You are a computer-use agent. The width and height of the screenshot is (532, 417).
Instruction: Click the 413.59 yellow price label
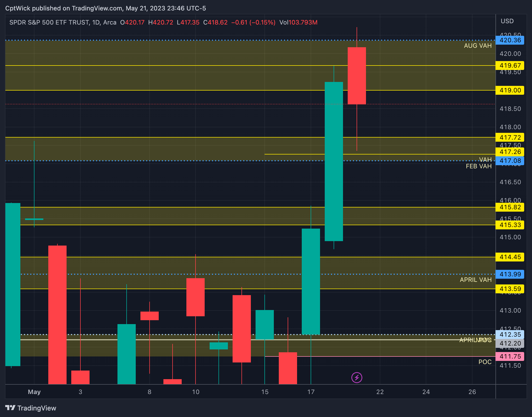coord(510,289)
